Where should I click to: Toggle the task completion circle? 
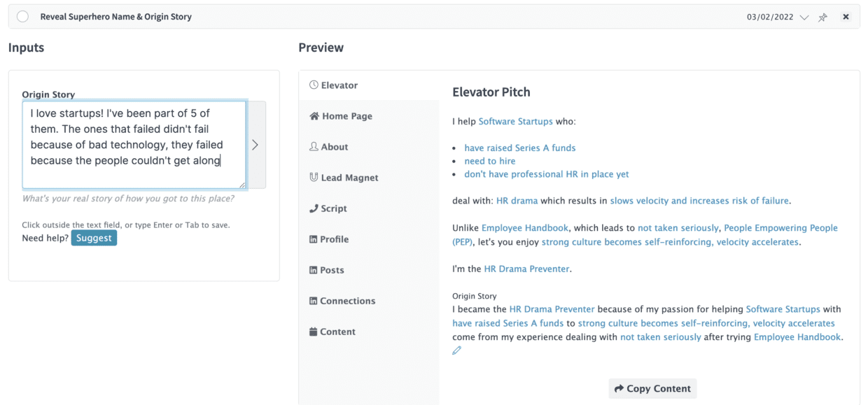22,17
